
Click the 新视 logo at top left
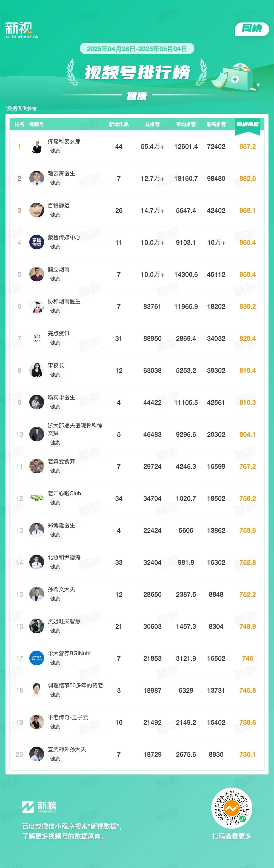tap(22, 30)
